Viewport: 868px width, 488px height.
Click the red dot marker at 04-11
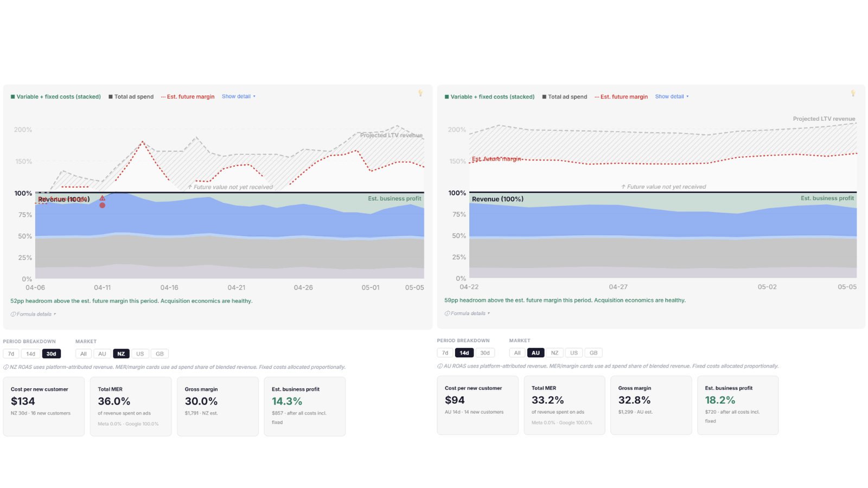[x=102, y=206]
